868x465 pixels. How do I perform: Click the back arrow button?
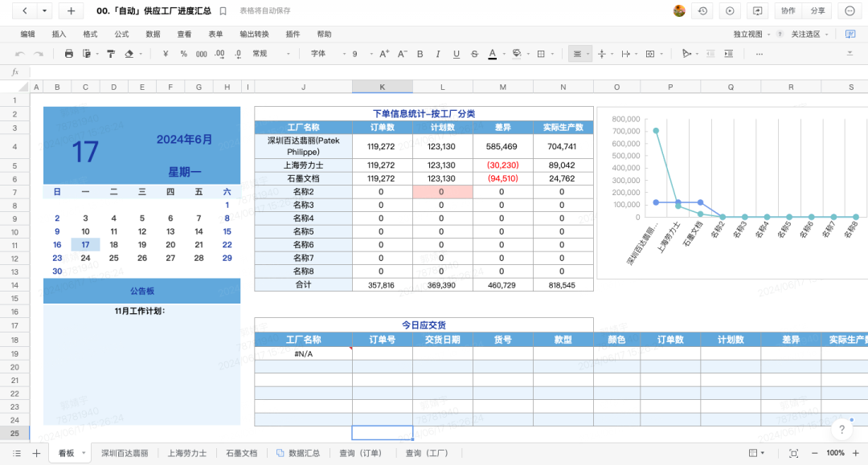[25, 10]
